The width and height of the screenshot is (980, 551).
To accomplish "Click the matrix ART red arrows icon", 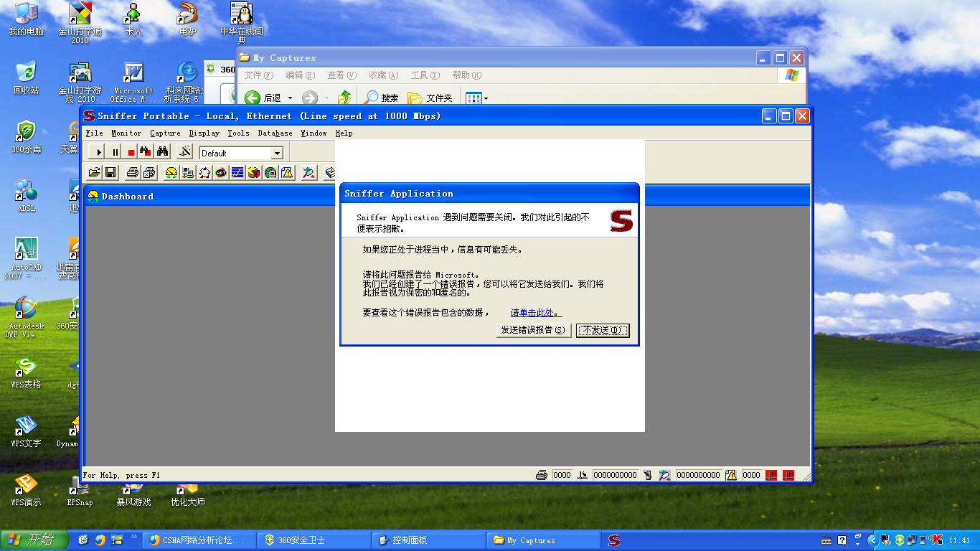I will pyautogui.click(x=220, y=172).
